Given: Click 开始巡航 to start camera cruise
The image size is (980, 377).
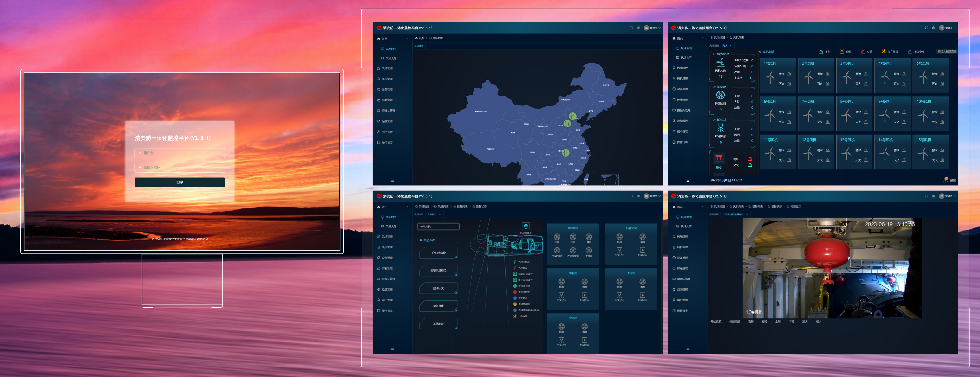Looking at the screenshot, I should 715,322.
